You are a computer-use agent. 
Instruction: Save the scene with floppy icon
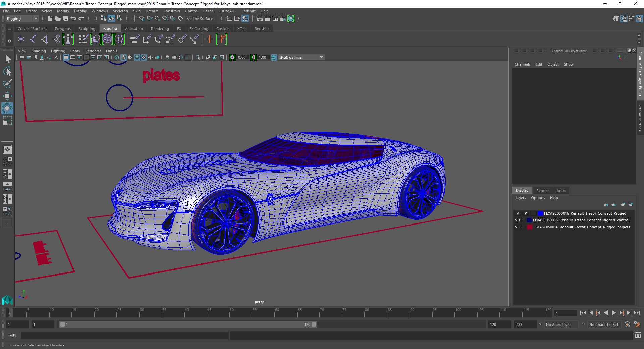[66, 19]
